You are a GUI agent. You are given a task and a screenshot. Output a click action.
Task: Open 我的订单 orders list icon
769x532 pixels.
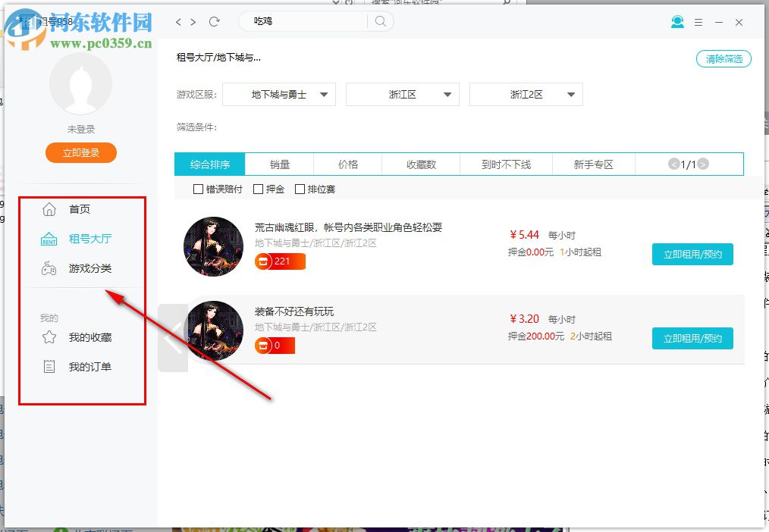(x=49, y=366)
